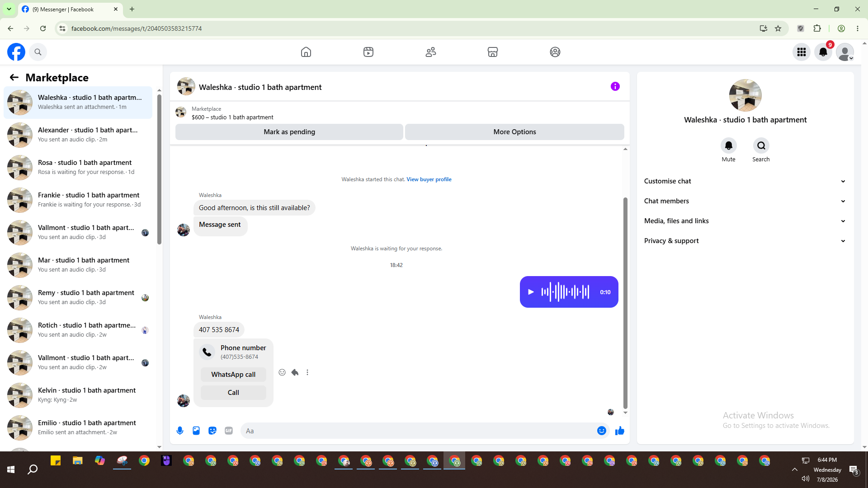Open the Windows Start menu

coord(11,469)
